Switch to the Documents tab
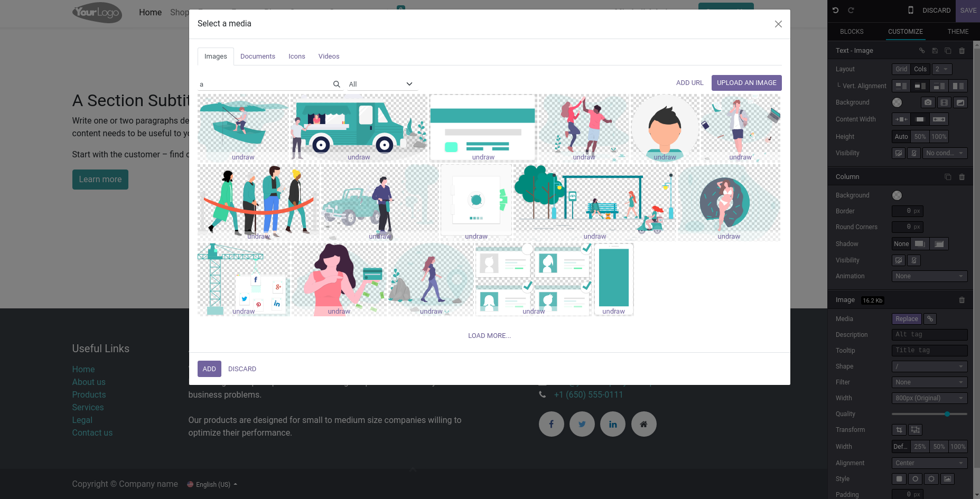The height and width of the screenshot is (499, 980). point(258,57)
